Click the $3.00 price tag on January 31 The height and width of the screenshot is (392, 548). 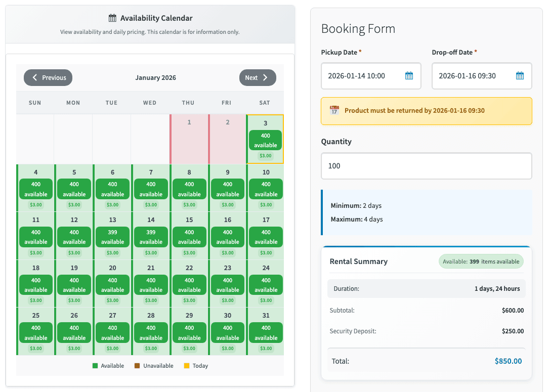[x=266, y=349]
